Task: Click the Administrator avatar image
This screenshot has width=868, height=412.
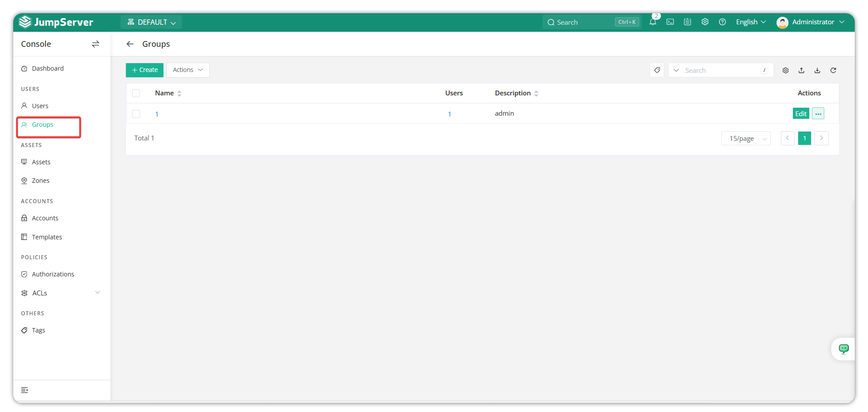Action: [782, 22]
